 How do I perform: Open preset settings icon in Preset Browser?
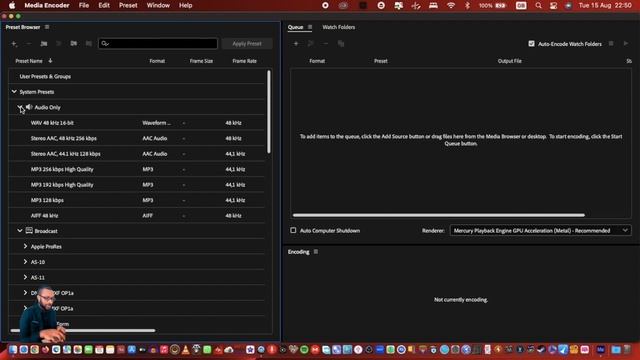click(59, 44)
